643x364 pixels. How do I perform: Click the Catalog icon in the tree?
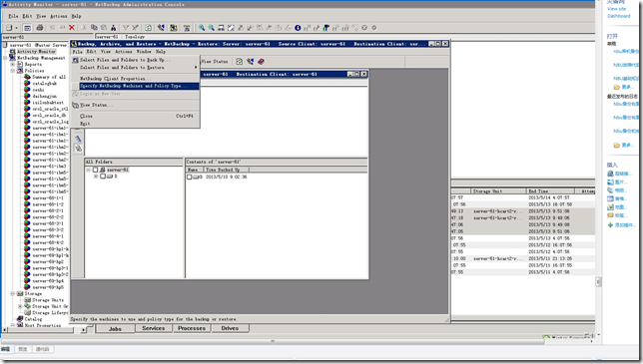point(20,318)
